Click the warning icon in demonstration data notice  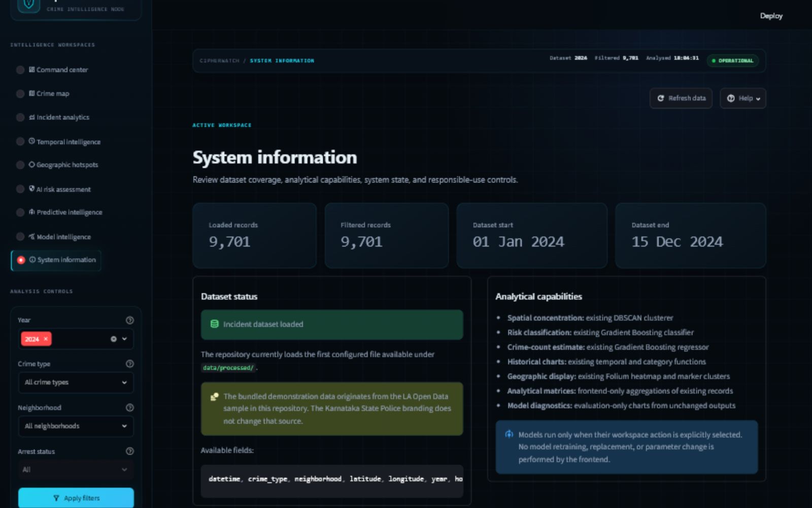215,397
